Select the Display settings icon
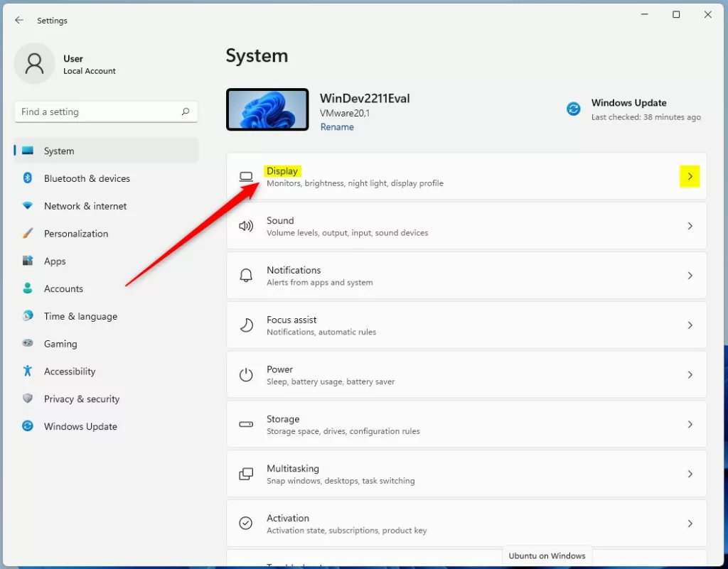728x569 pixels. [x=246, y=176]
